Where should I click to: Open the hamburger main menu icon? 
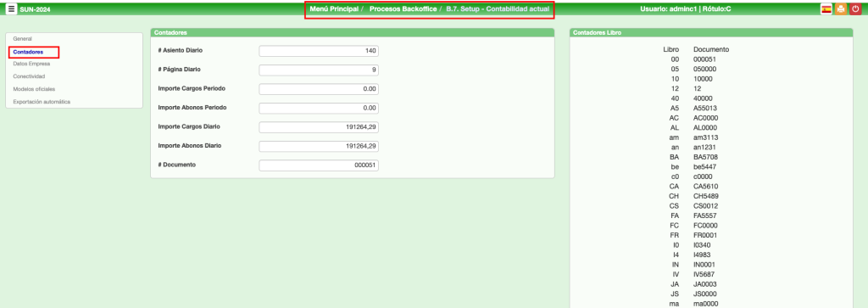[x=11, y=8]
